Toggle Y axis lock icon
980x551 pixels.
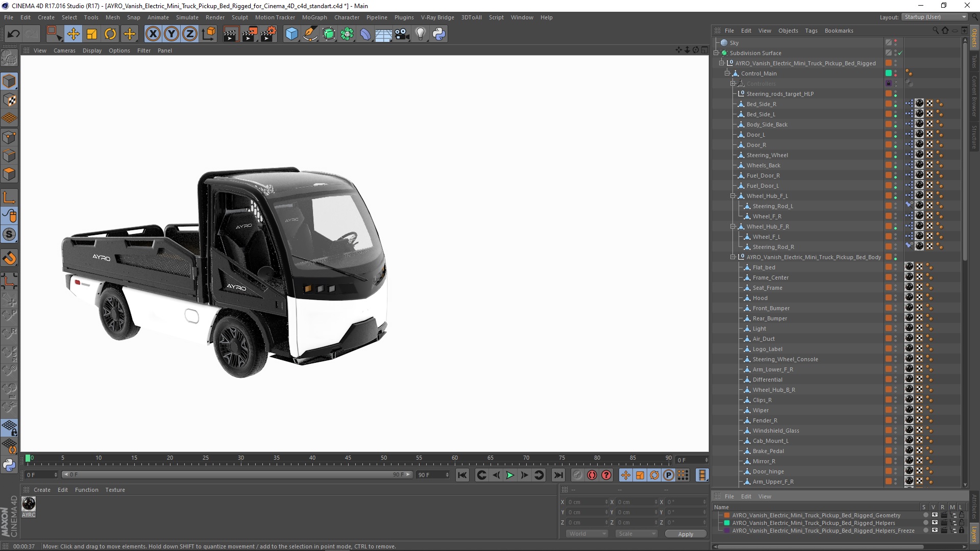(171, 34)
